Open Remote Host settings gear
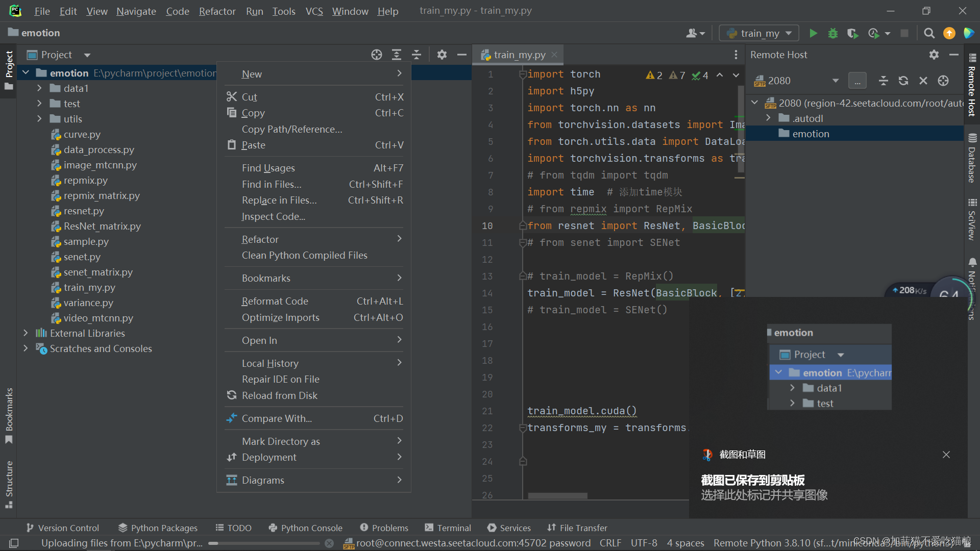Image resolution: width=980 pixels, height=551 pixels. coord(934,55)
